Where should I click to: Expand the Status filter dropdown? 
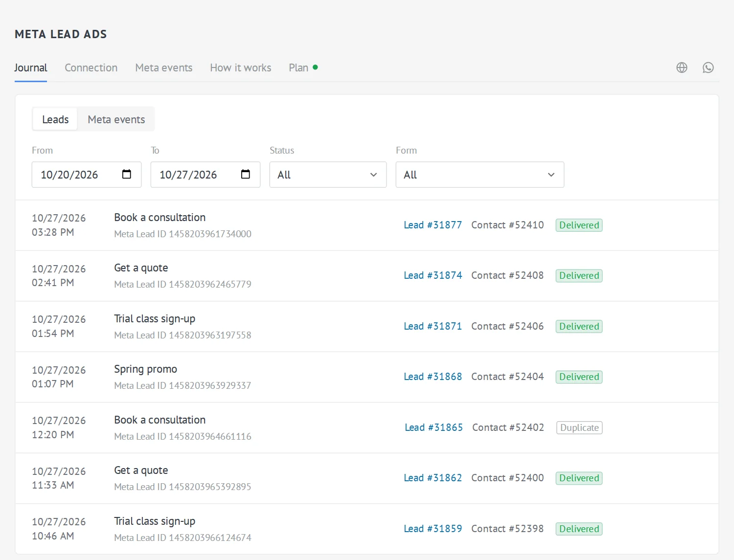pos(328,175)
